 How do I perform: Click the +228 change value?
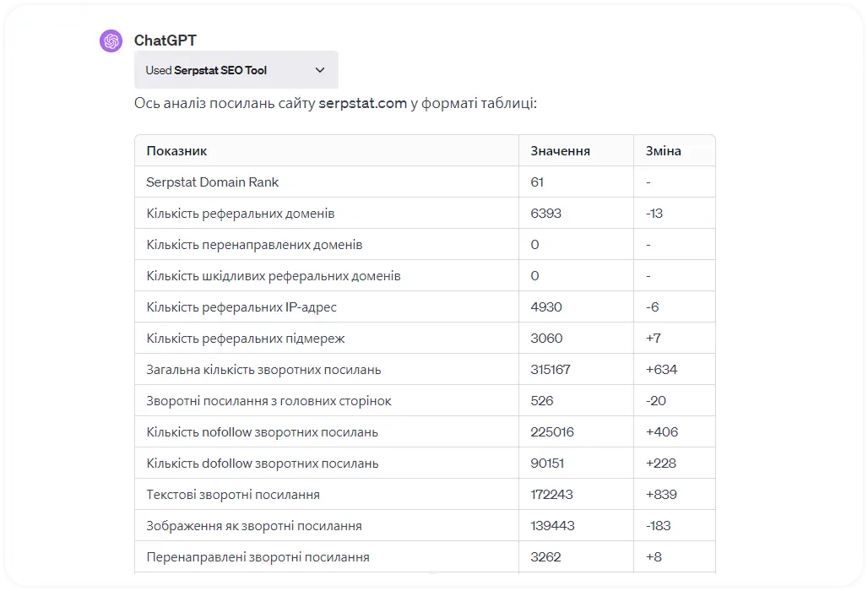[x=661, y=464]
